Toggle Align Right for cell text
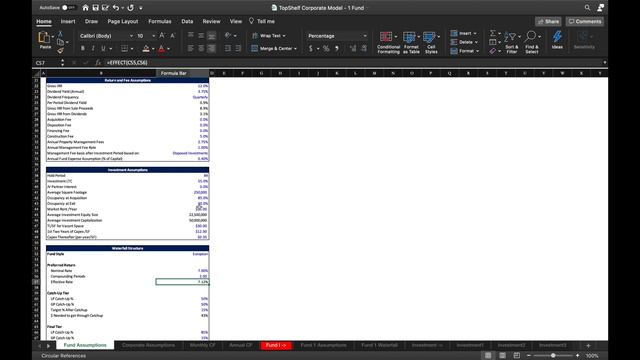 coord(211,49)
